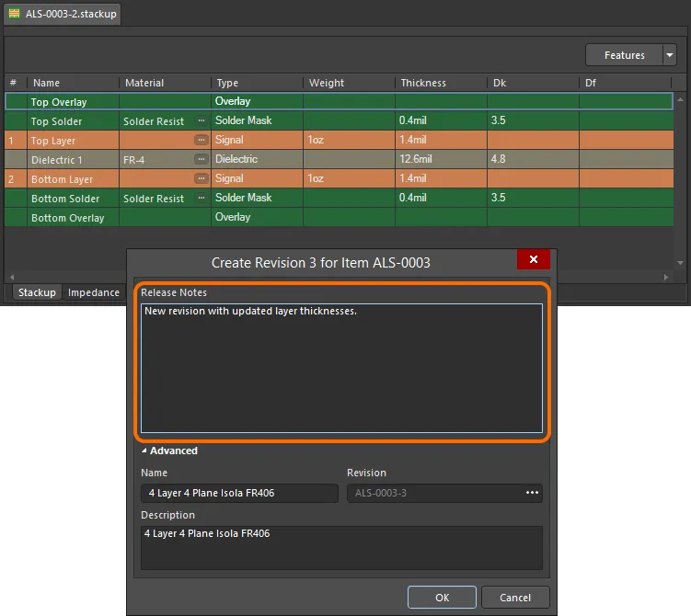The image size is (691, 616).
Task: Collapse the Advanced section
Action: pos(144,451)
